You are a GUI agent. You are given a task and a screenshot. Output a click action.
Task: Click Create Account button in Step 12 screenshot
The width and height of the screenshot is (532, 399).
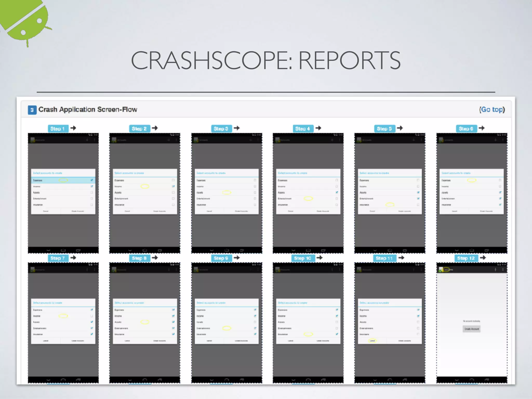coord(472,329)
